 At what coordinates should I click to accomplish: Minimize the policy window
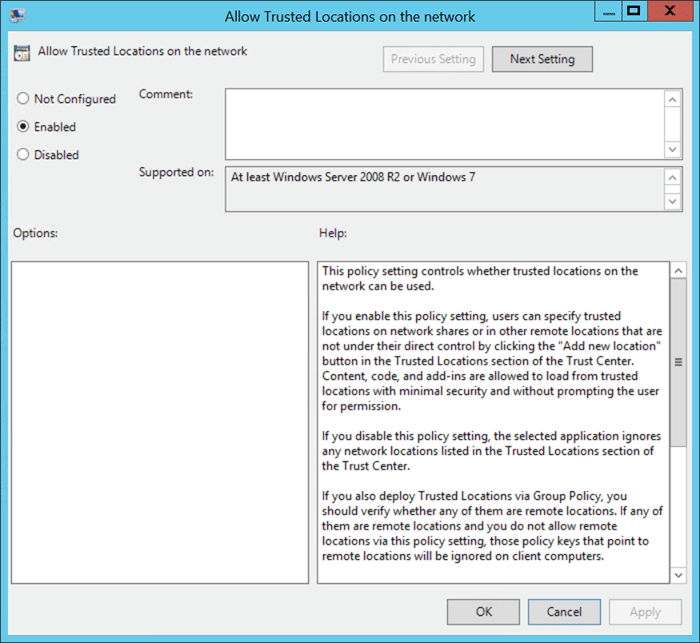tap(608, 11)
